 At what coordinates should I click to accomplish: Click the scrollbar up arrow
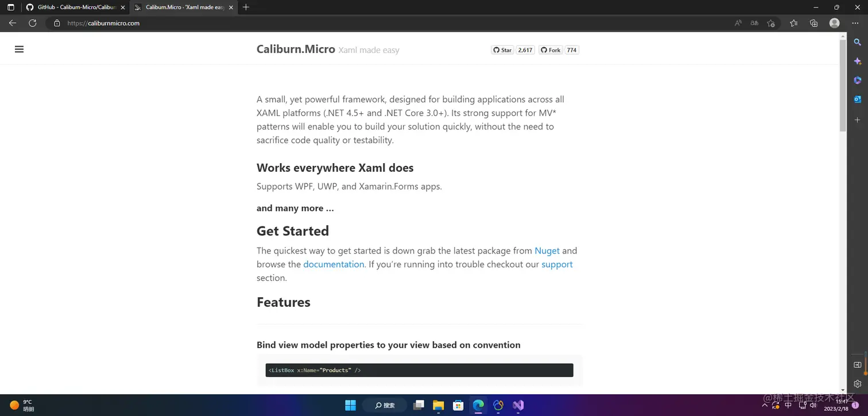tap(843, 36)
